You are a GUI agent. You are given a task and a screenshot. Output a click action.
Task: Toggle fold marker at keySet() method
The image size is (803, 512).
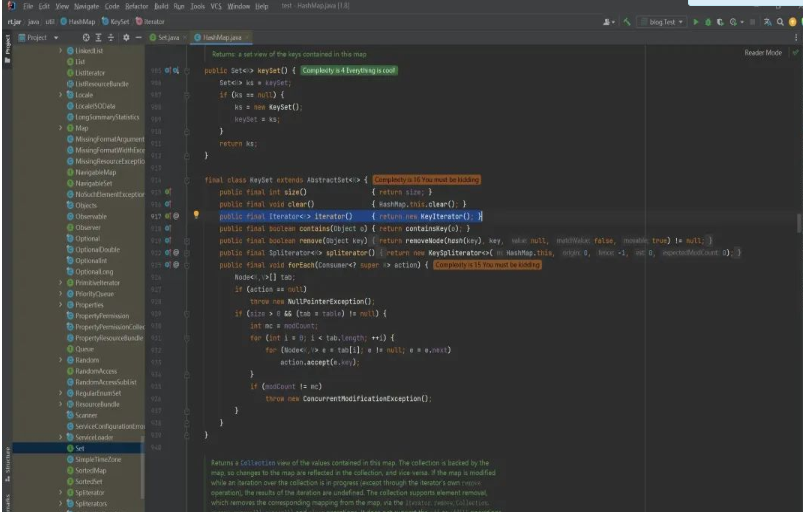(187, 71)
